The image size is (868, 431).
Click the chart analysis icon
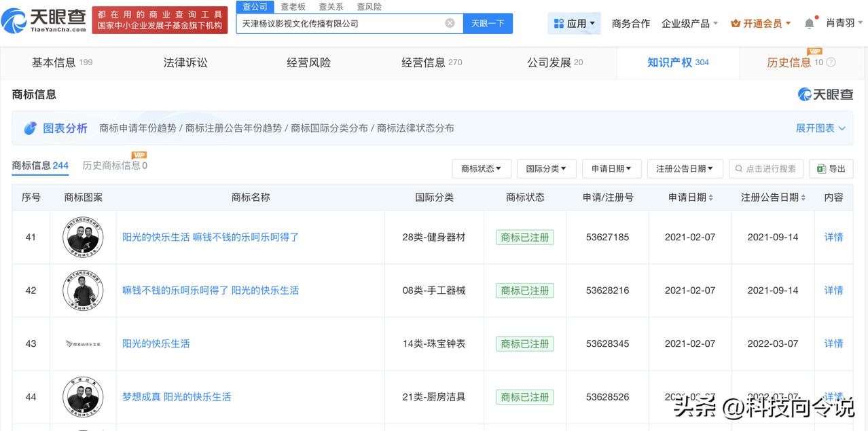coord(30,128)
